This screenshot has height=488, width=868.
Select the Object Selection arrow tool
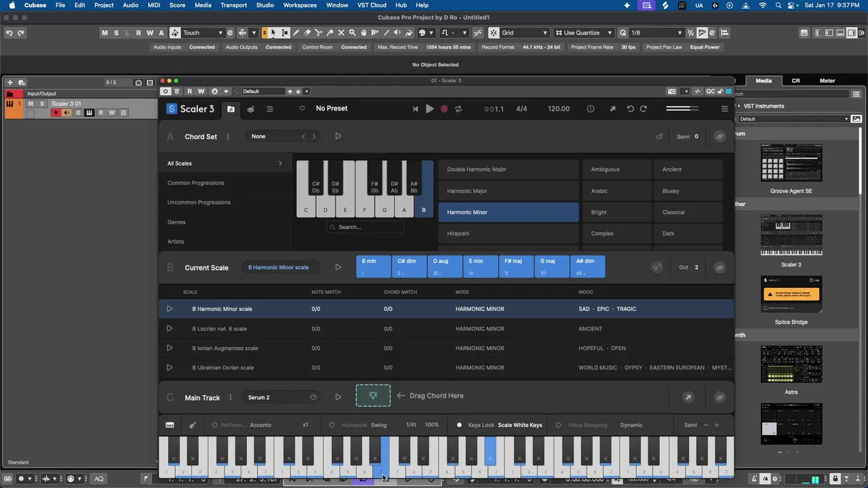[x=273, y=33]
